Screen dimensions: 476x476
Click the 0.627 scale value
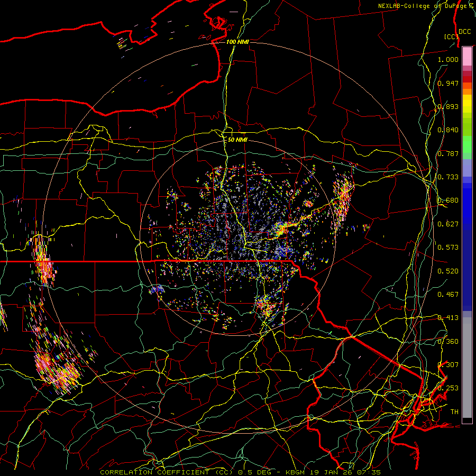point(448,224)
